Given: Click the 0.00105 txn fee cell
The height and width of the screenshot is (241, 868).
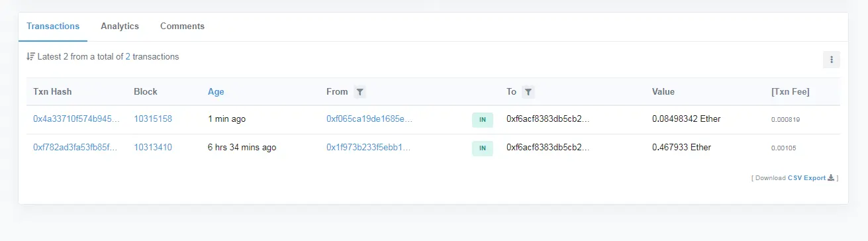Looking at the screenshot, I should tap(784, 148).
